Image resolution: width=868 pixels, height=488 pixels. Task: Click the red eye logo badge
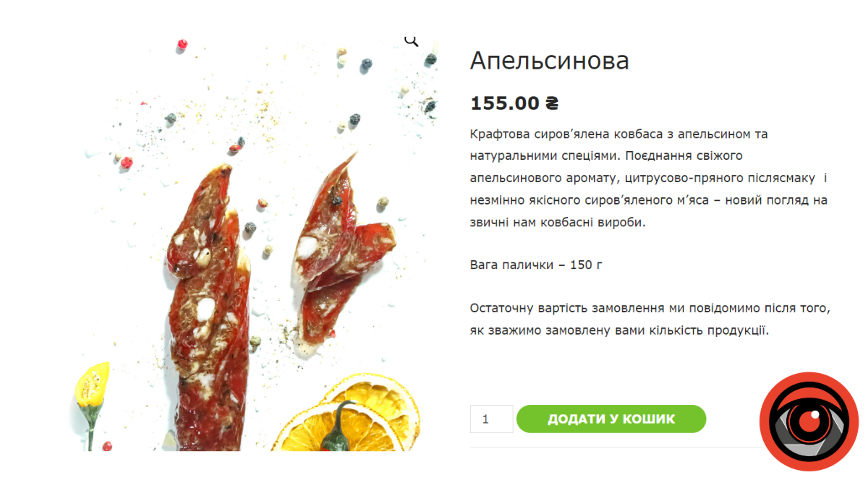[809, 421]
